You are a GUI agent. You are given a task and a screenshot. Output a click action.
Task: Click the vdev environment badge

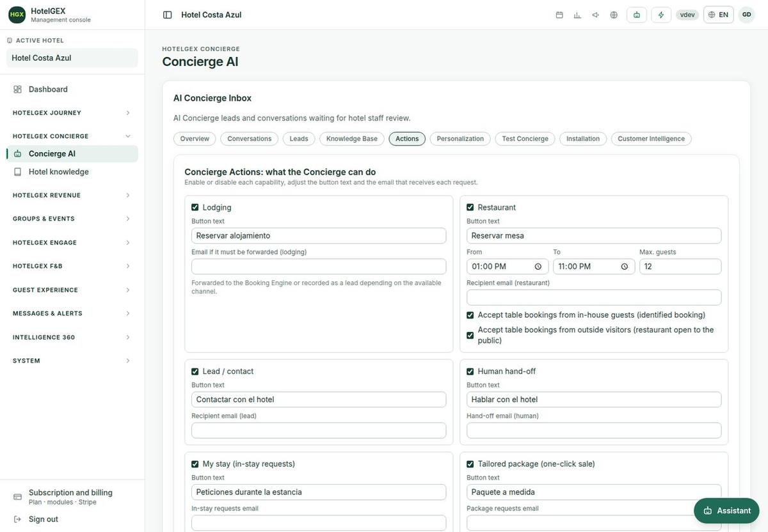[687, 15]
